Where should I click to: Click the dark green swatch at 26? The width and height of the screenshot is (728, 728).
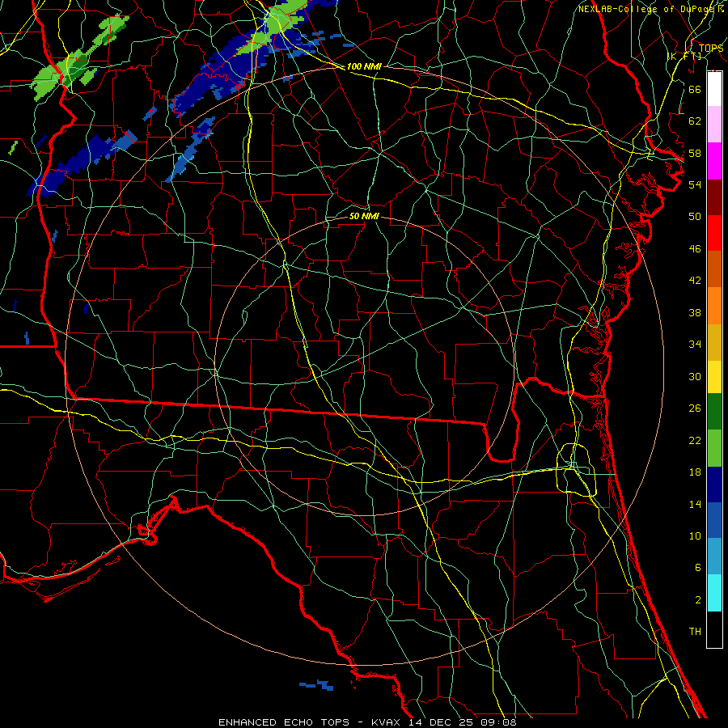714,412
